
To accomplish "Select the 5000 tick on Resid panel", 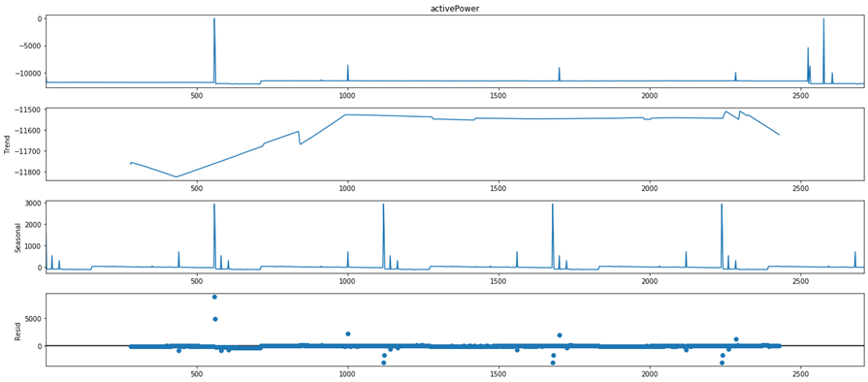I will (33, 319).
